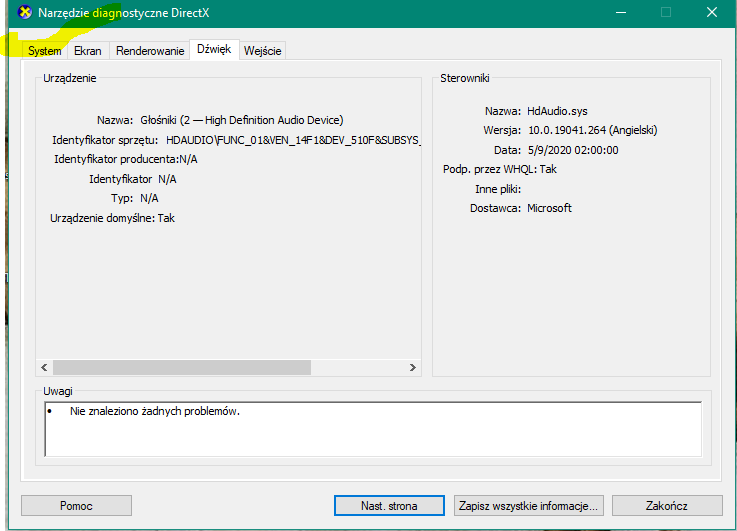This screenshot has height=531, width=737.
Task: Click the HDAUDIO hardware identifier value
Action: (x=293, y=140)
